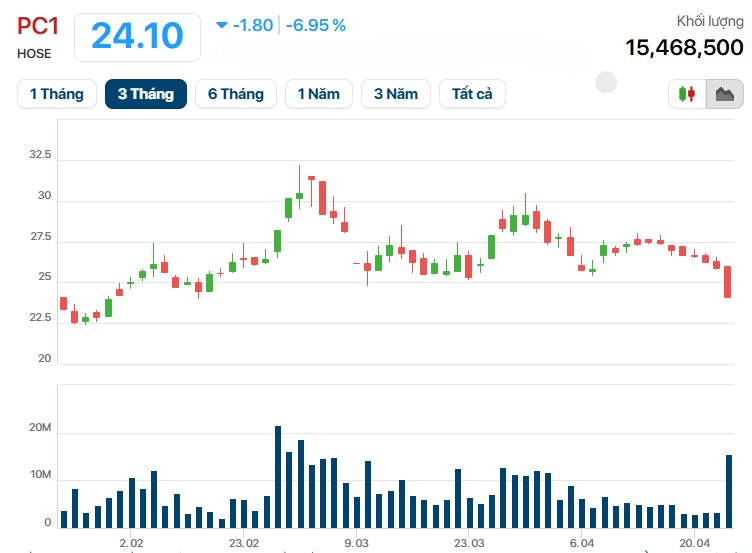The image size is (752, 553).
Task: Click the 24.10 current price box
Action: click(138, 37)
